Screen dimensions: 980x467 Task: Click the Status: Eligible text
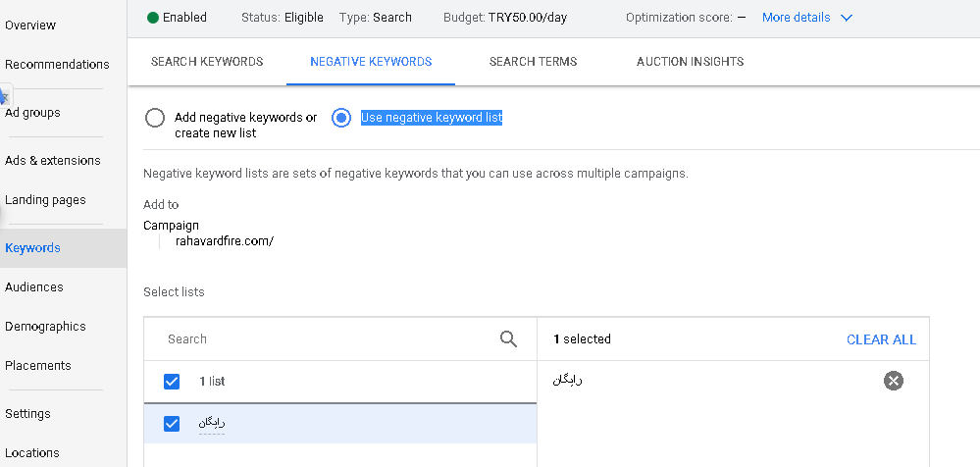click(x=283, y=18)
